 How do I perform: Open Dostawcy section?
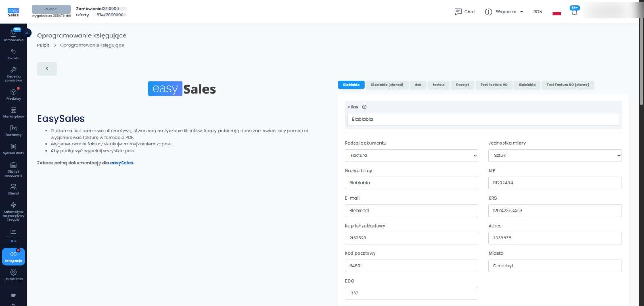13,131
